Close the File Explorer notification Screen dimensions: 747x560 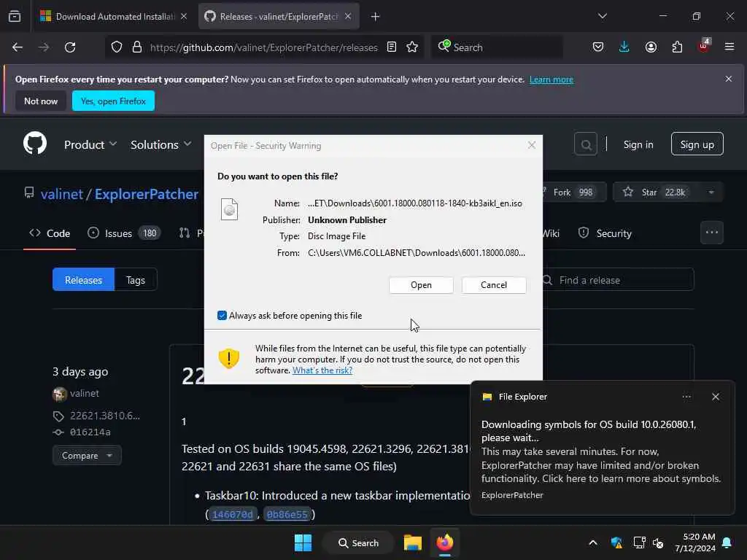pos(716,397)
